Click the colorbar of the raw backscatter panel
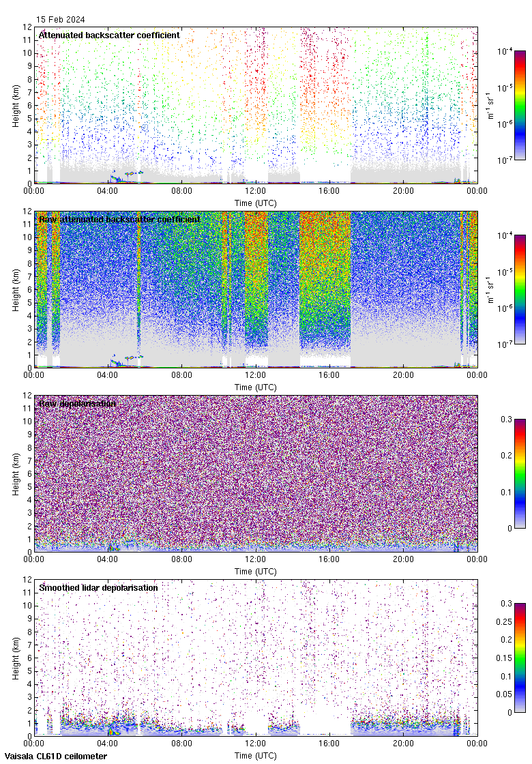The image size is (532, 764). pos(520,289)
